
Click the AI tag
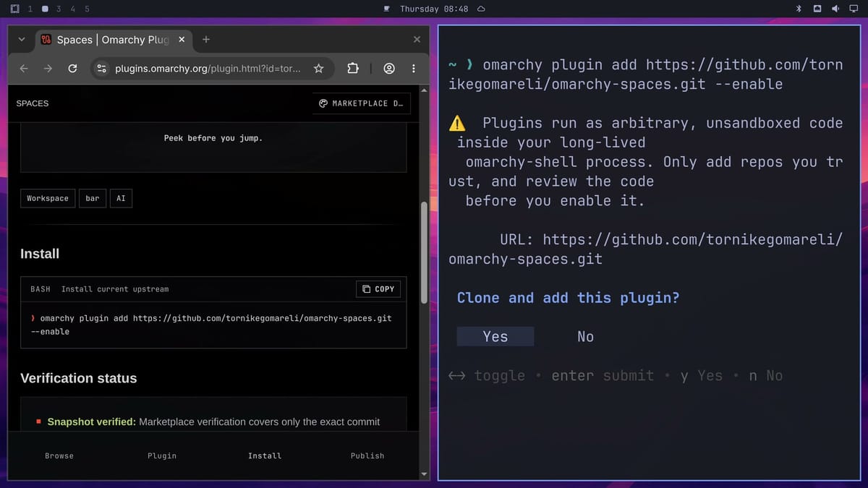(121, 198)
